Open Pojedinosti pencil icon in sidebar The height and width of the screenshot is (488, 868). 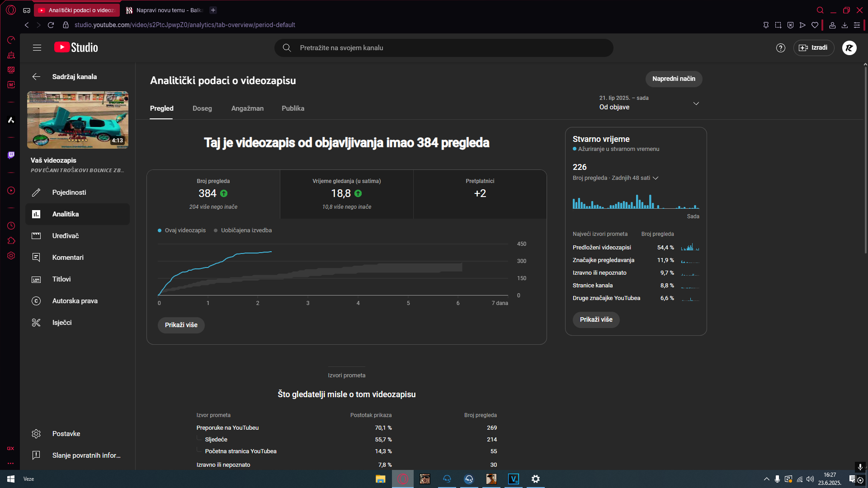[37, 192]
